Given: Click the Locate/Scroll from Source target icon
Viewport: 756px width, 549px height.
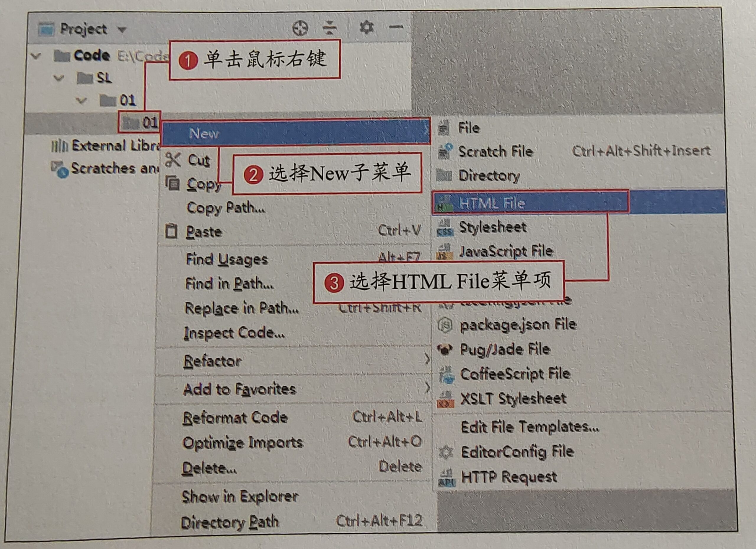Looking at the screenshot, I should click(300, 28).
